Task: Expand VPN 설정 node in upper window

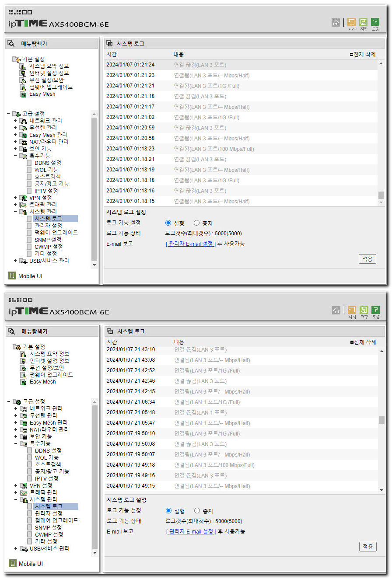Action: (15, 198)
